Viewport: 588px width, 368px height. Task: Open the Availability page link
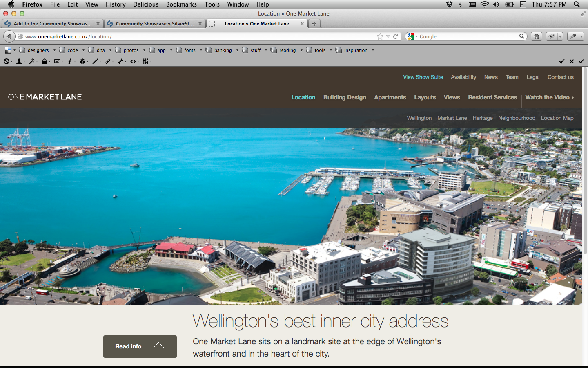463,77
